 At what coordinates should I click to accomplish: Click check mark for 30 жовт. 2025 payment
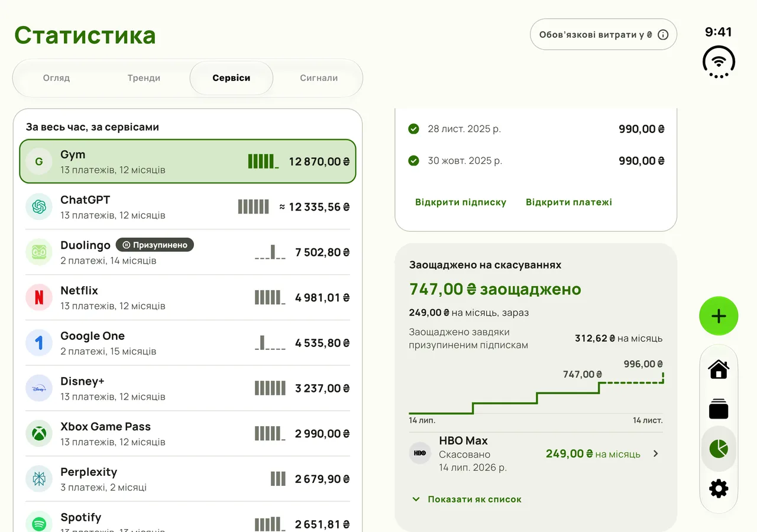(413, 161)
